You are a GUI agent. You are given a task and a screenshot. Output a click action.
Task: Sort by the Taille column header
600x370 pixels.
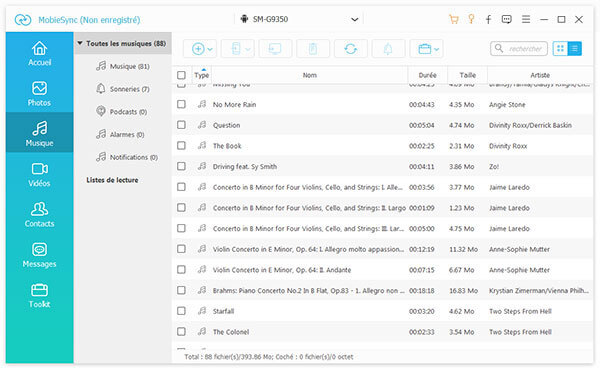point(468,75)
